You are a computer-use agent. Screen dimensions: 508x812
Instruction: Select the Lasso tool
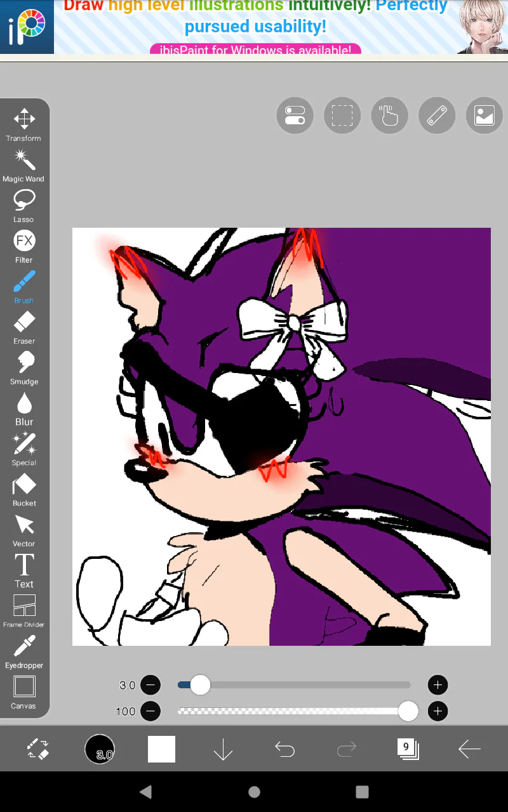[x=24, y=206]
